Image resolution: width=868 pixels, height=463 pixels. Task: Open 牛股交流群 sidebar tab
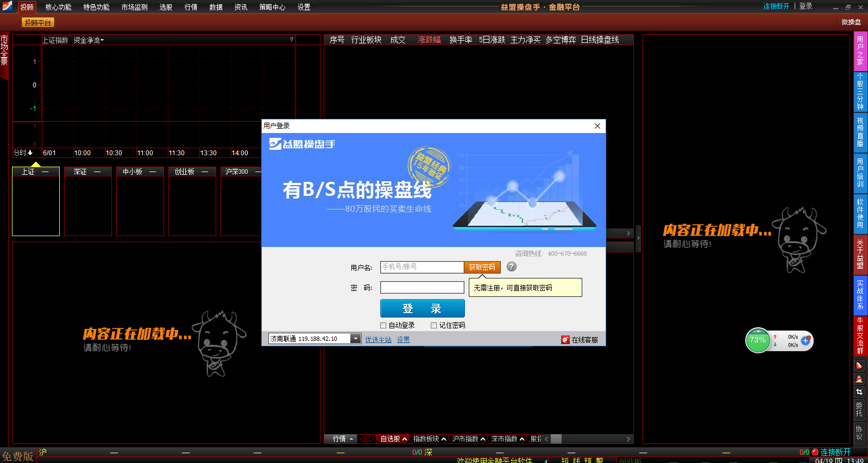pos(860,335)
